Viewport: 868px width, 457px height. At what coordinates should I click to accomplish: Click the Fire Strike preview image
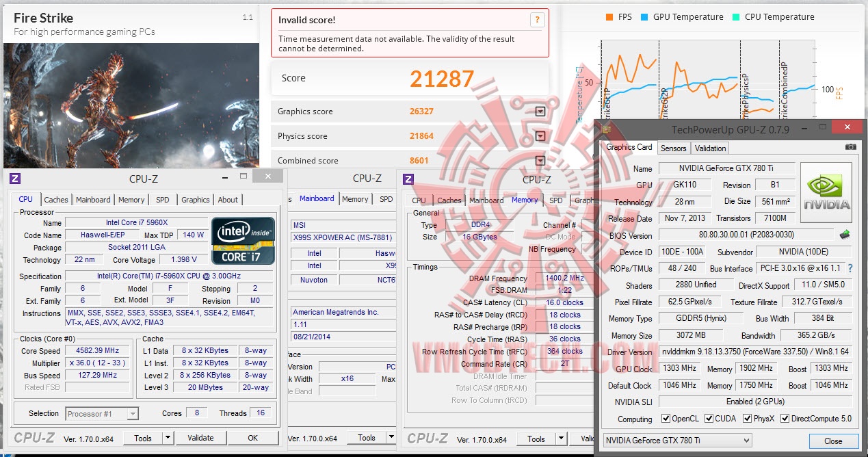coord(131,106)
